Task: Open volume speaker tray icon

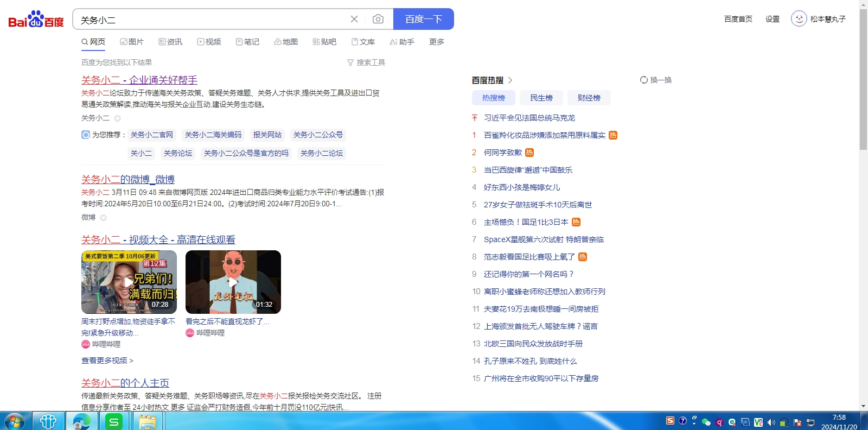Action: [x=771, y=422]
